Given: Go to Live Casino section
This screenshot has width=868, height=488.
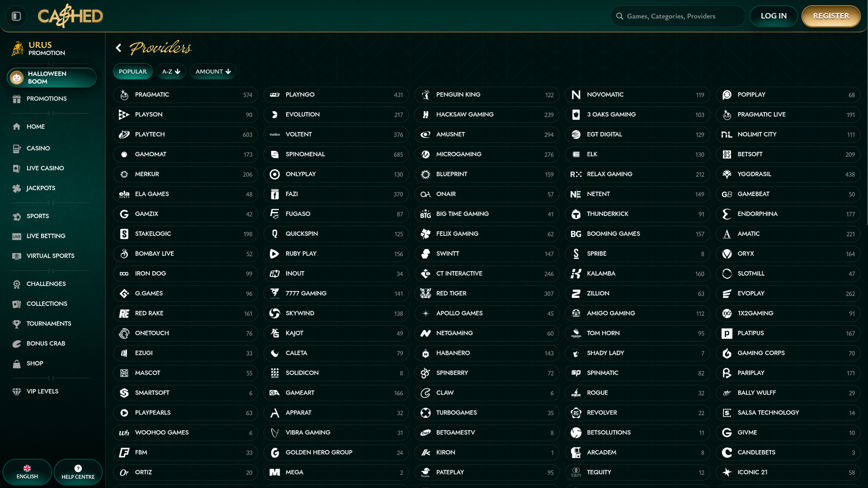Looking at the screenshot, I should tap(45, 168).
